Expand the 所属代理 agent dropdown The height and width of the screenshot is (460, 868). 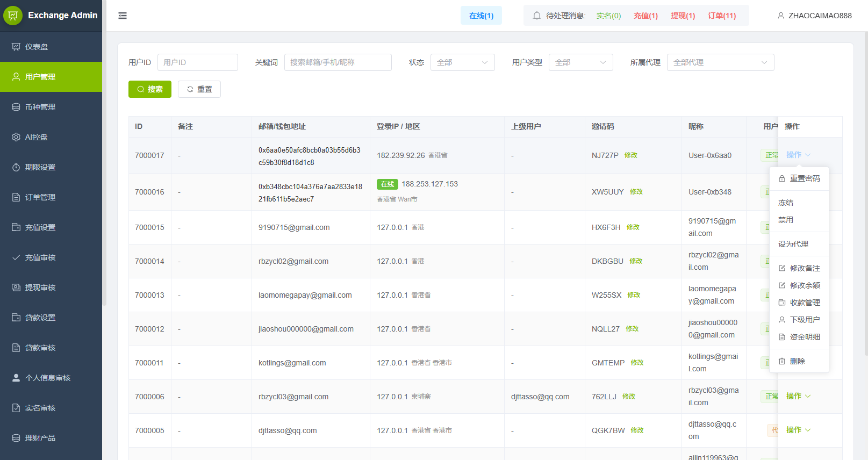pyautogui.click(x=720, y=62)
